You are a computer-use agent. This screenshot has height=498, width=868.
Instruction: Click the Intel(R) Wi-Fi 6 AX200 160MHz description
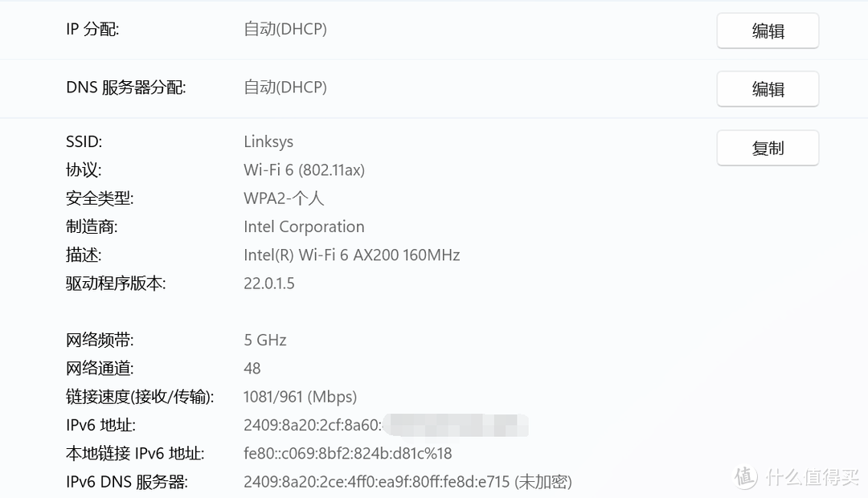tap(351, 255)
